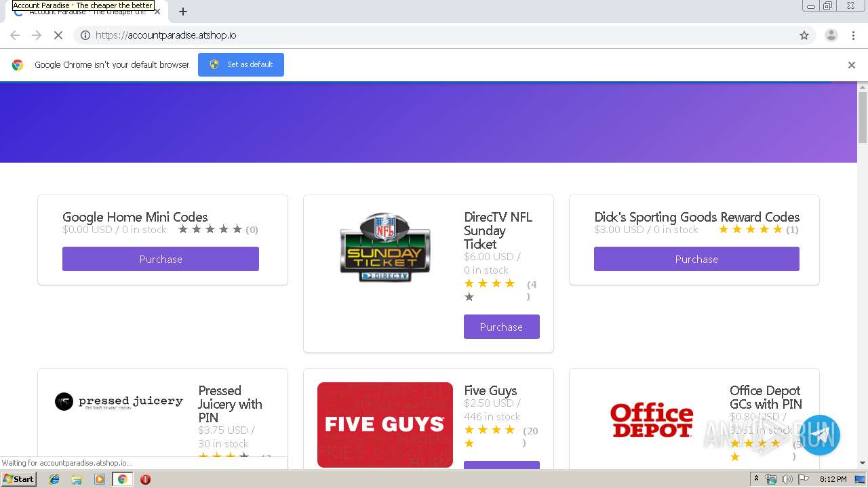Select Five Guys product title
Viewport: 868px width, 488px height.
click(490, 390)
